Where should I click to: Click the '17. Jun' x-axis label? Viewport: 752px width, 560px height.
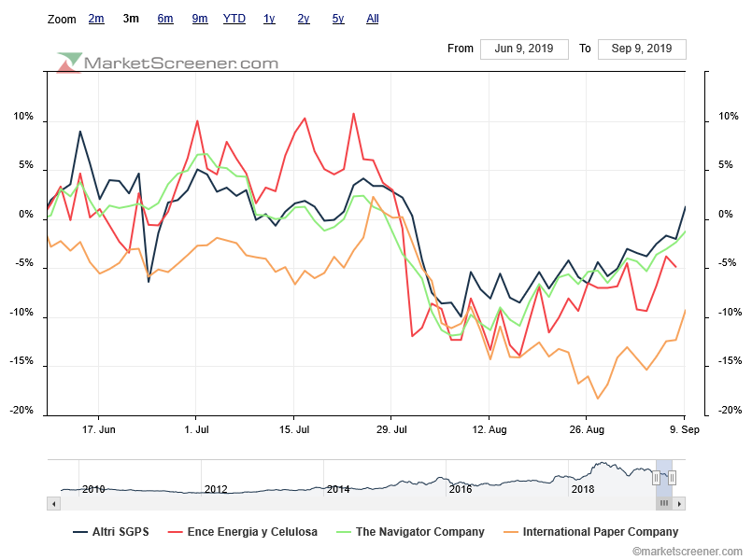tap(98, 429)
